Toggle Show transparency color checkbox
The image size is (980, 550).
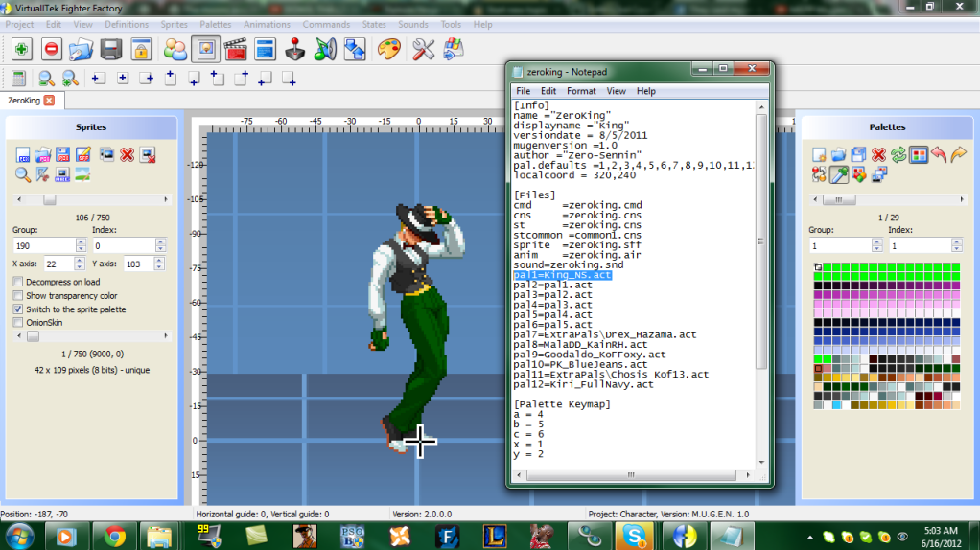[18, 296]
